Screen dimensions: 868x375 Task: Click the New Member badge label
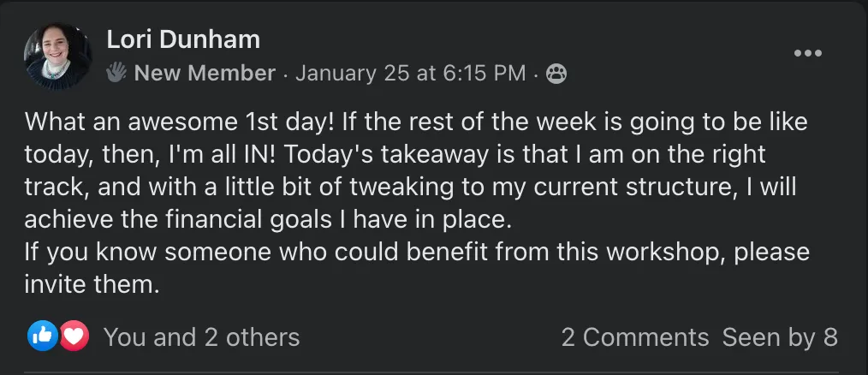(x=205, y=74)
